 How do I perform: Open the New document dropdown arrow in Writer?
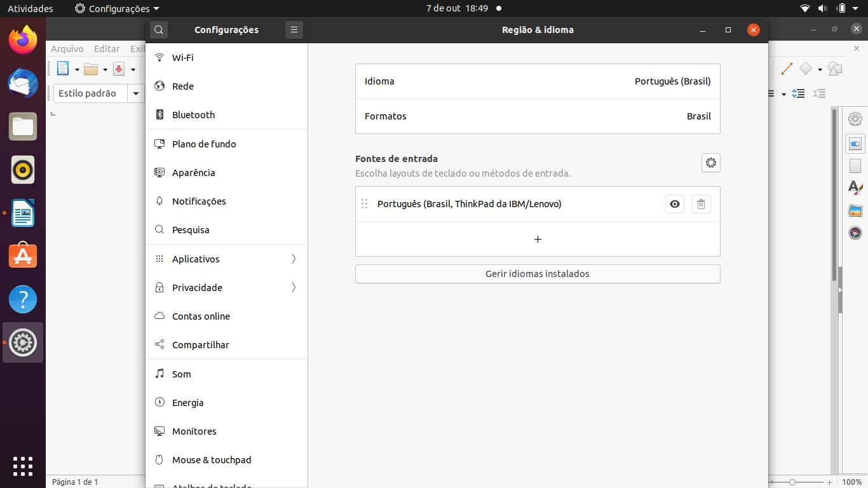[77, 69]
